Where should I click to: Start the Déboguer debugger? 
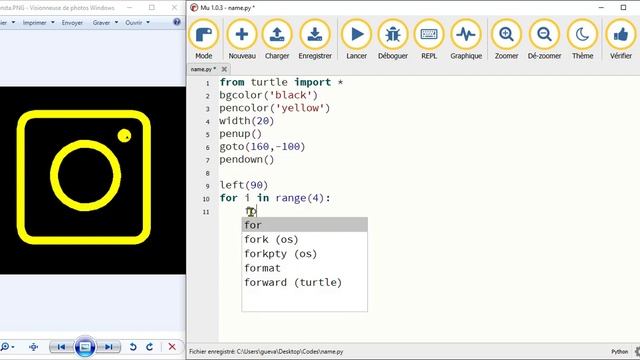pyautogui.click(x=393, y=40)
